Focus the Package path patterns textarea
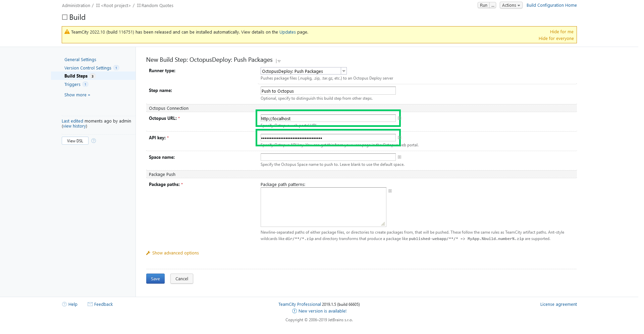Viewport: 644px width, 334px height. [x=323, y=207]
